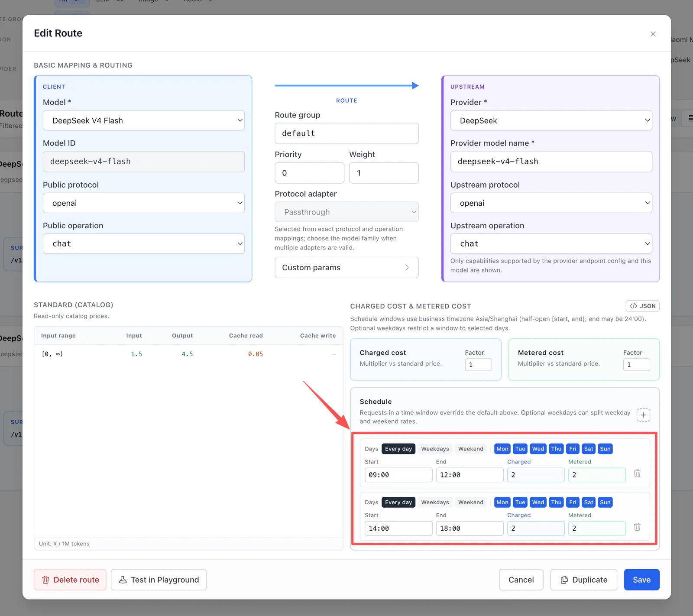The image size is (693, 616).
Task: Open the Provider dropdown
Action: [551, 120]
